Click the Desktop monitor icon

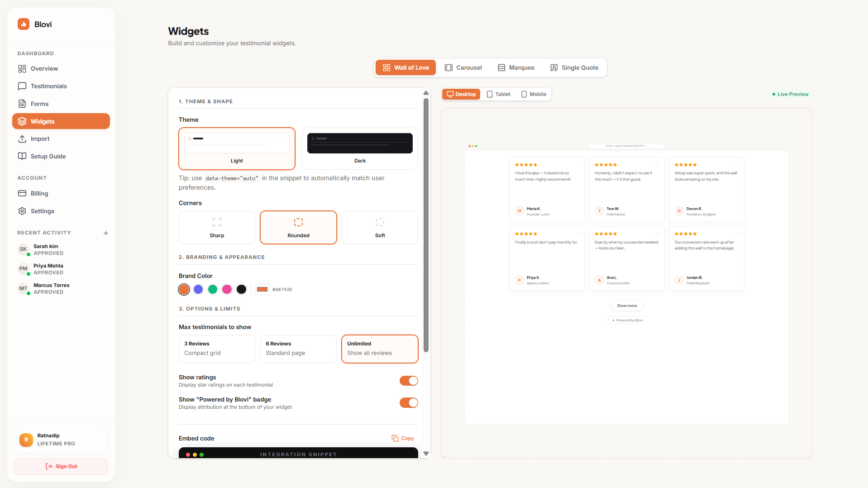click(x=450, y=94)
